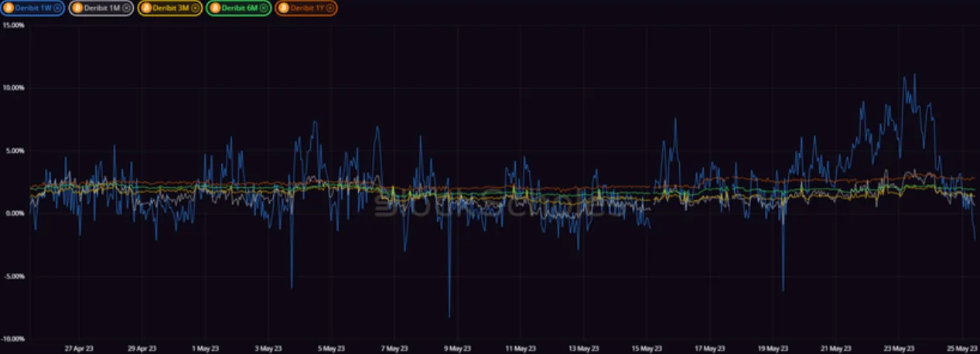Remove the Deribit 3M series with its x icon

[196, 9]
